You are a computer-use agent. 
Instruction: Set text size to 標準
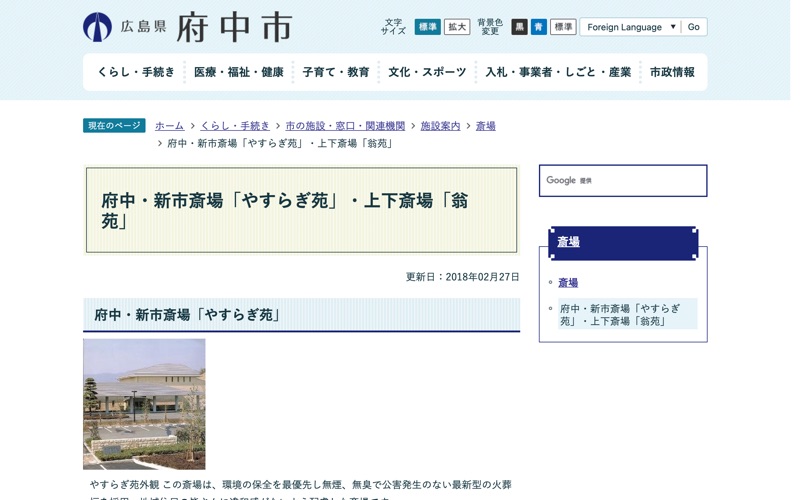tap(427, 27)
